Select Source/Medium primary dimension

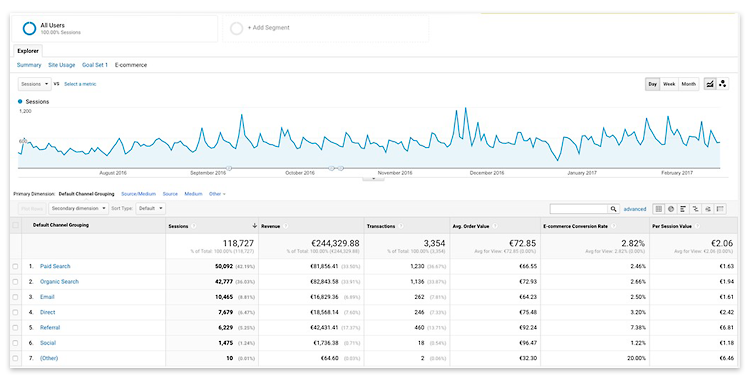tap(138, 194)
